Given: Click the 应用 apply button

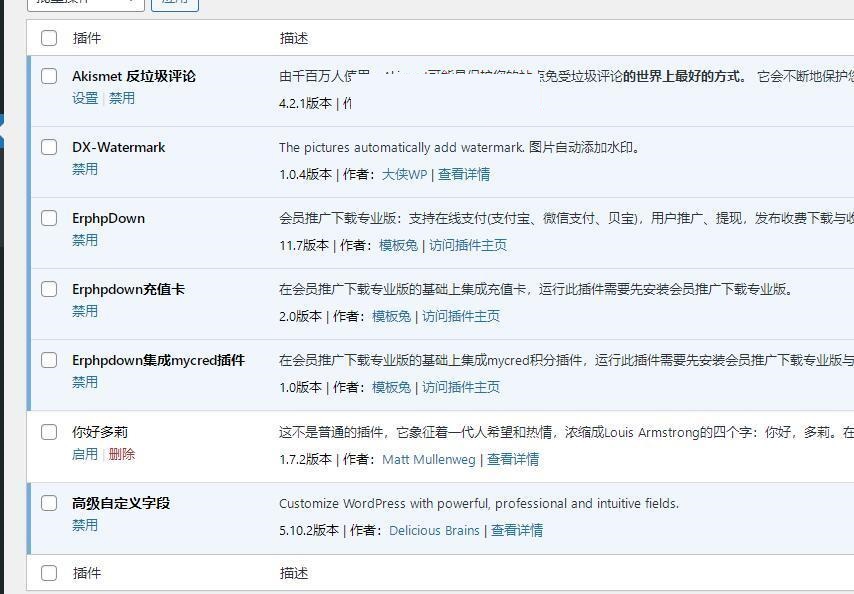Looking at the screenshot, I should 175,1.
